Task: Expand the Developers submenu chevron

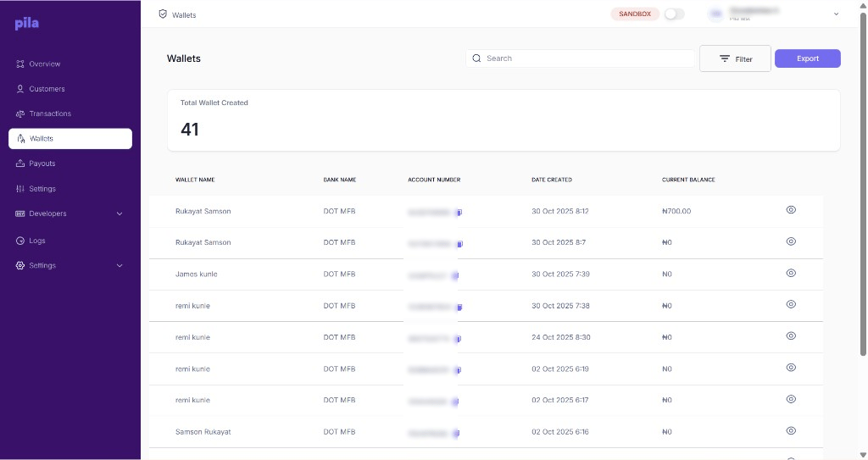Action: (120, 213)
